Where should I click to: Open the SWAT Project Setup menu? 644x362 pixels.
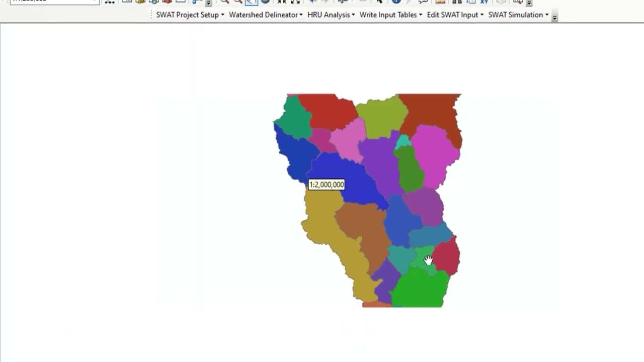click(190, 15)
